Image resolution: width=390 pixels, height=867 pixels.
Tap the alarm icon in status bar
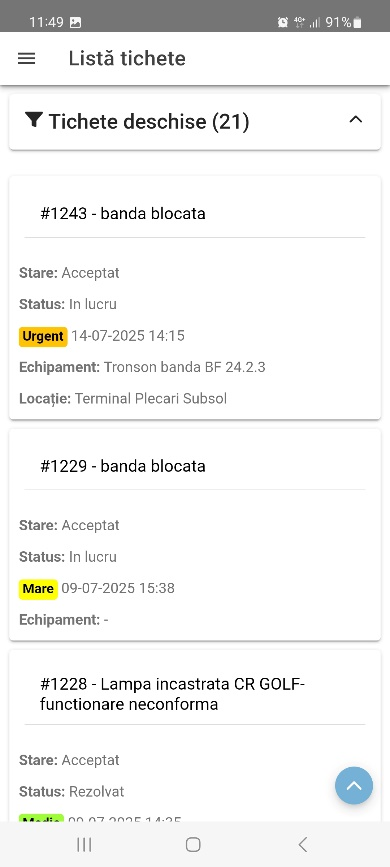(x=283, y=22)
